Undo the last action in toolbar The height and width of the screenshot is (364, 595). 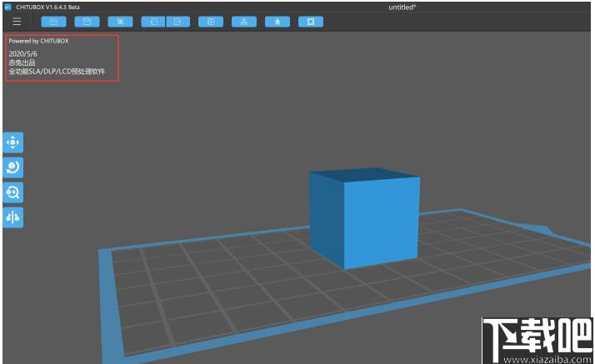coord(153,22)
